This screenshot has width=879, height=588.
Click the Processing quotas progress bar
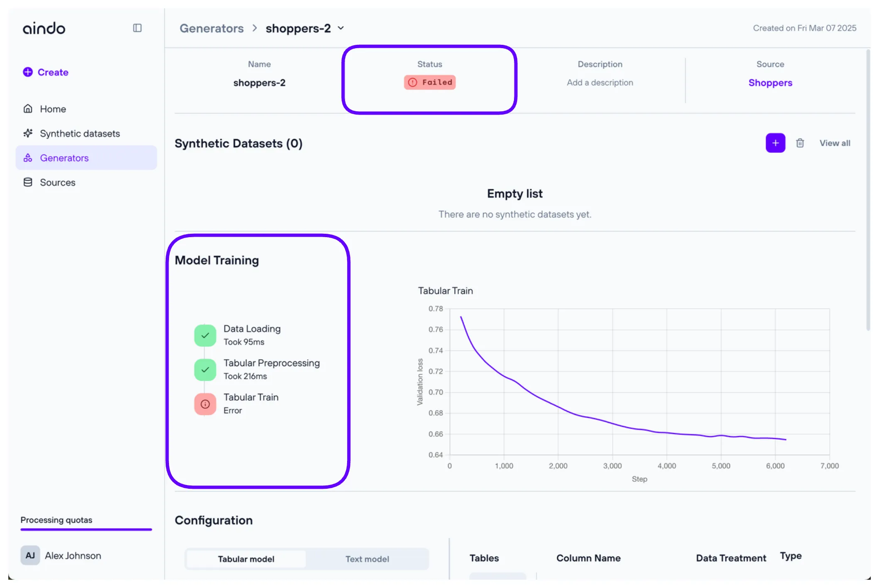point(86,529)
